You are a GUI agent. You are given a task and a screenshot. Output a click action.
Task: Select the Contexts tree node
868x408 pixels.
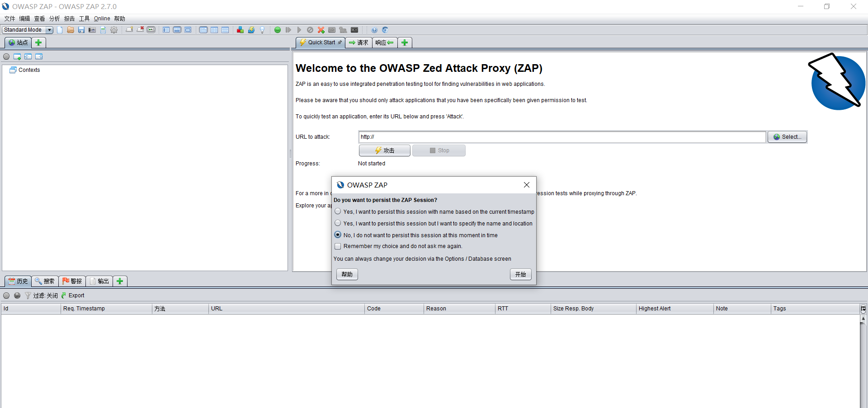(25, 70)
